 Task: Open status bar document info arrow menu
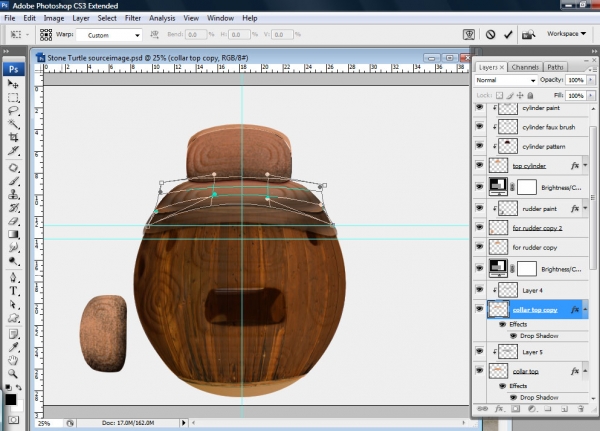[x=184, y=423]
